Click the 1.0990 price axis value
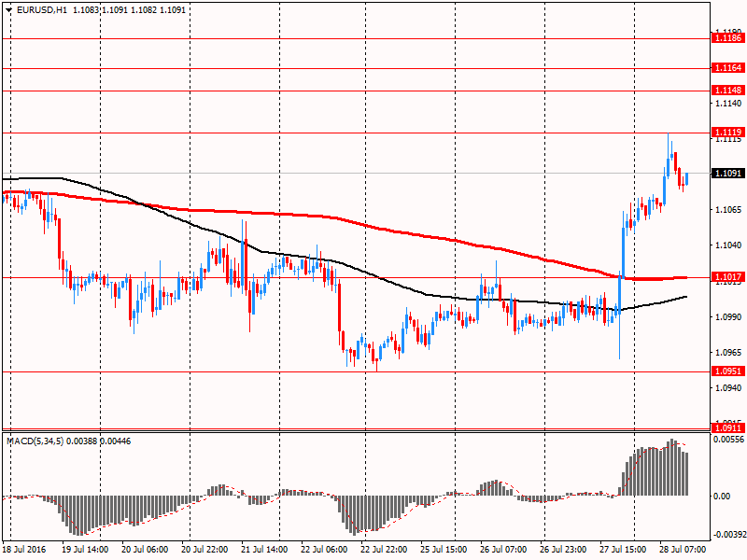Image resolution: width=747 pixels, height=560 pixels. pyautogui.click(x=728, y=316)
